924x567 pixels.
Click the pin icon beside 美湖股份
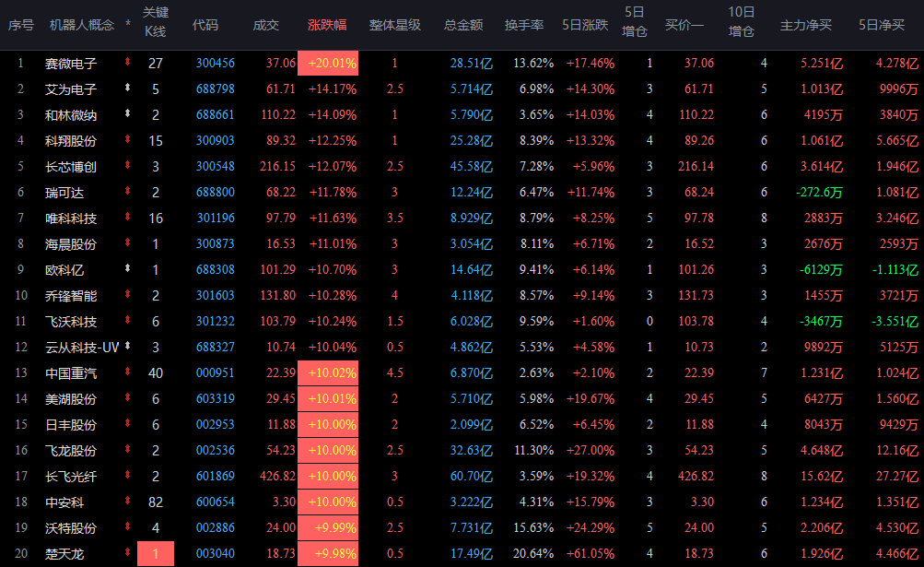(127, 397)
